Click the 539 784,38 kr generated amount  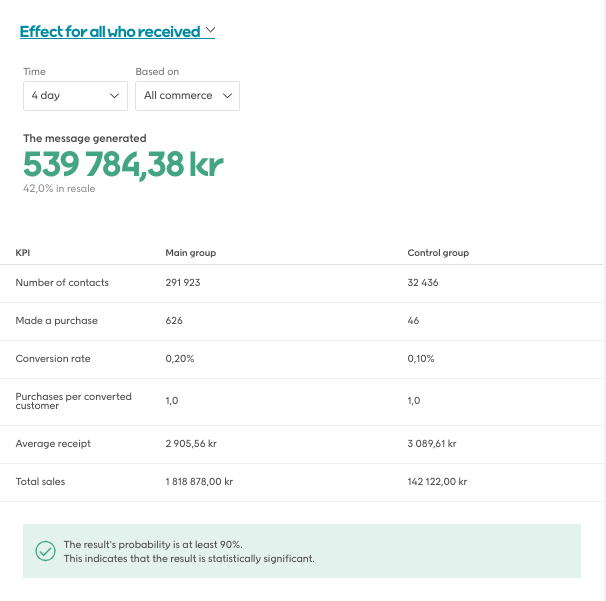tap(123, 164)
